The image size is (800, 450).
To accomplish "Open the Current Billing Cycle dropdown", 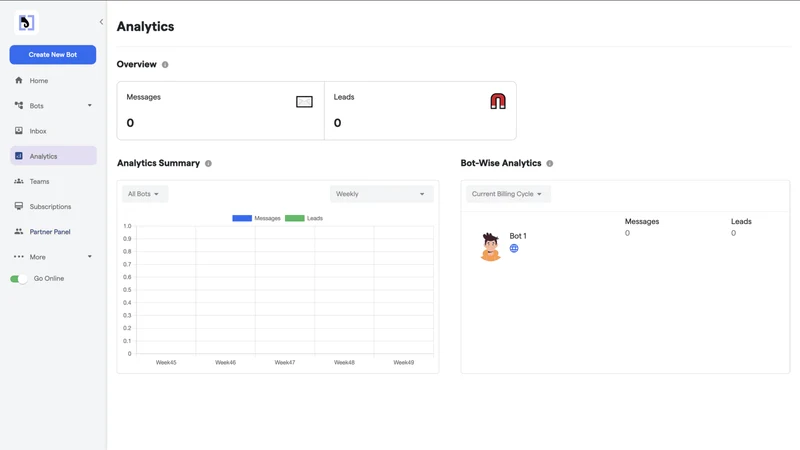I will [x=508, y=194].
